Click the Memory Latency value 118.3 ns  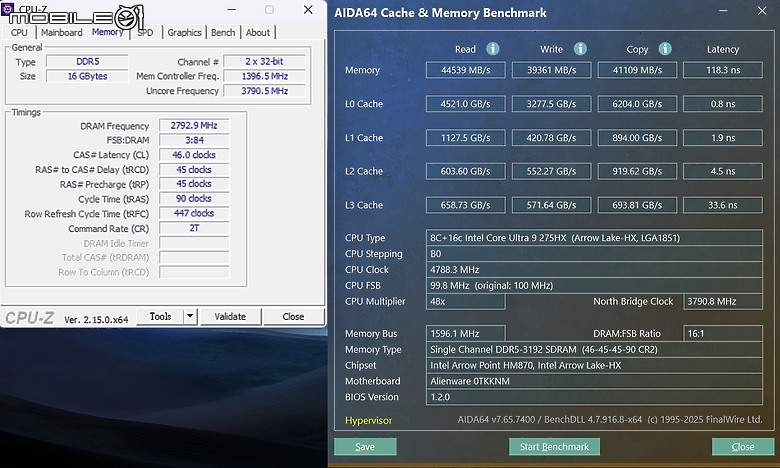click(723, 70)
